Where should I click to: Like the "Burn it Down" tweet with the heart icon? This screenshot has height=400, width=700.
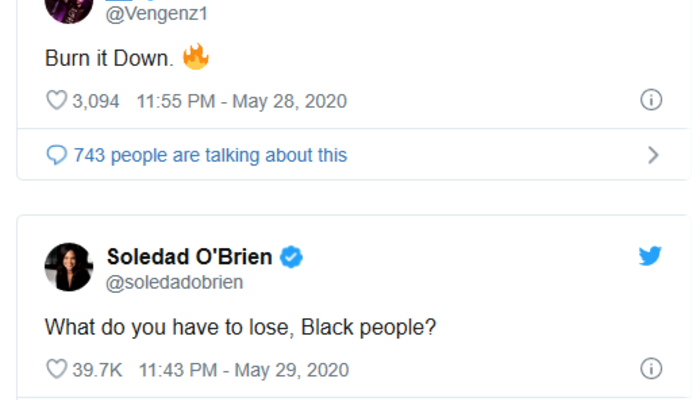tap(56, 100)
